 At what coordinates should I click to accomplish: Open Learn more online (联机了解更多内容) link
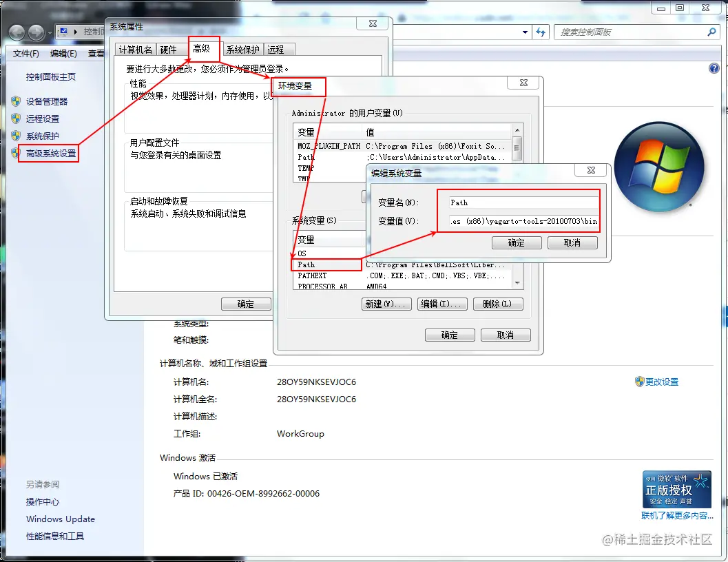pyautogui.click(x=677, y=516)
